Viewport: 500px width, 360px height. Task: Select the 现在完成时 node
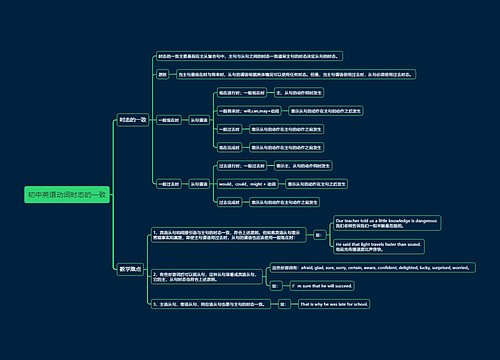click(229, 147)
